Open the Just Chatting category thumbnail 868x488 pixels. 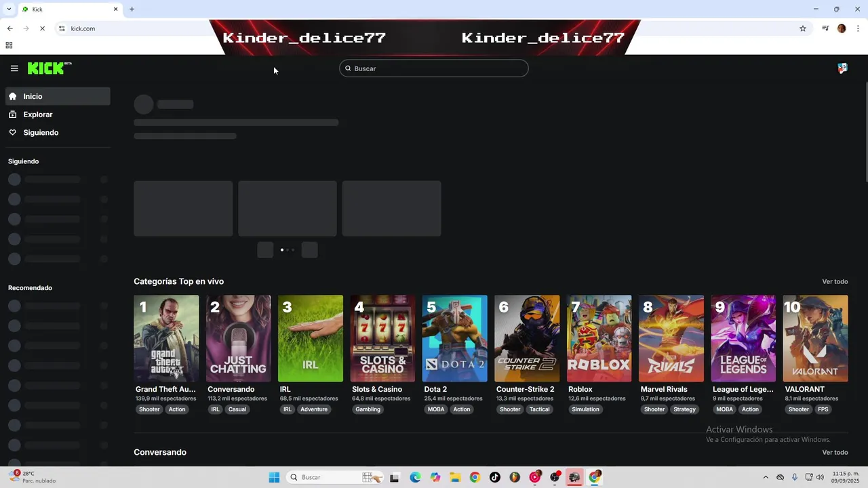pos(238,338)
